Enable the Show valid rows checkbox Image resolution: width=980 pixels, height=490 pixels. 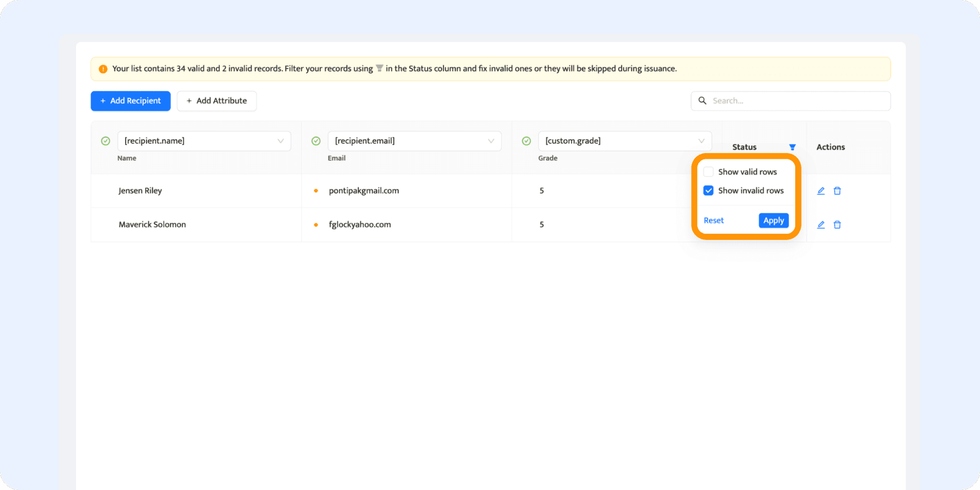[x=708, y=172]
